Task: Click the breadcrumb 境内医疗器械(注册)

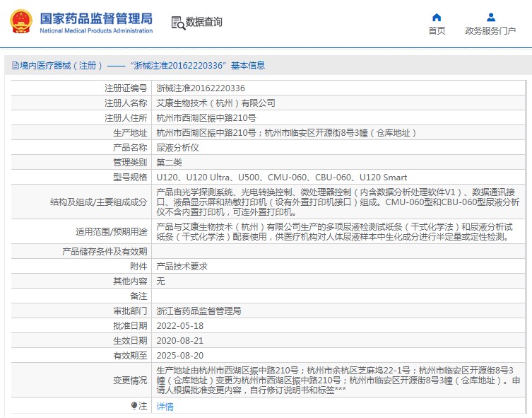Action: [61, 65]
